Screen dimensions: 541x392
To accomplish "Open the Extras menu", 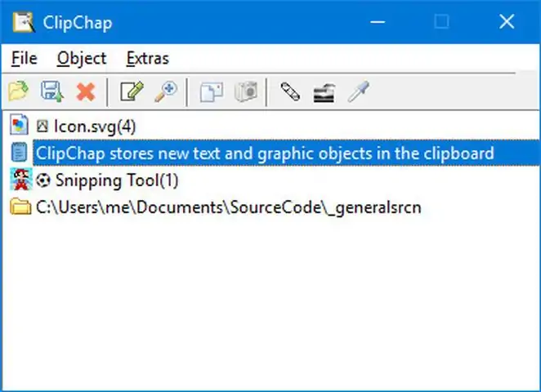I will click(x=147, y=58).
